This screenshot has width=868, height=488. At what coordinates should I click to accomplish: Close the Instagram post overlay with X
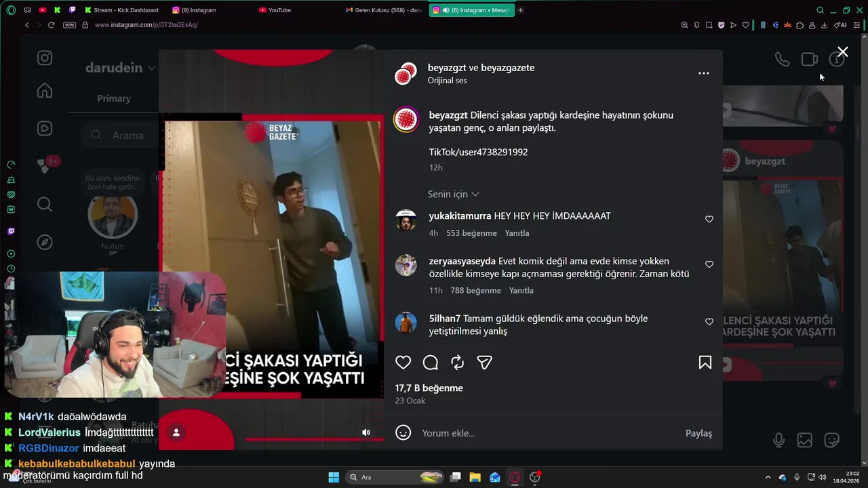click(842, 52)
